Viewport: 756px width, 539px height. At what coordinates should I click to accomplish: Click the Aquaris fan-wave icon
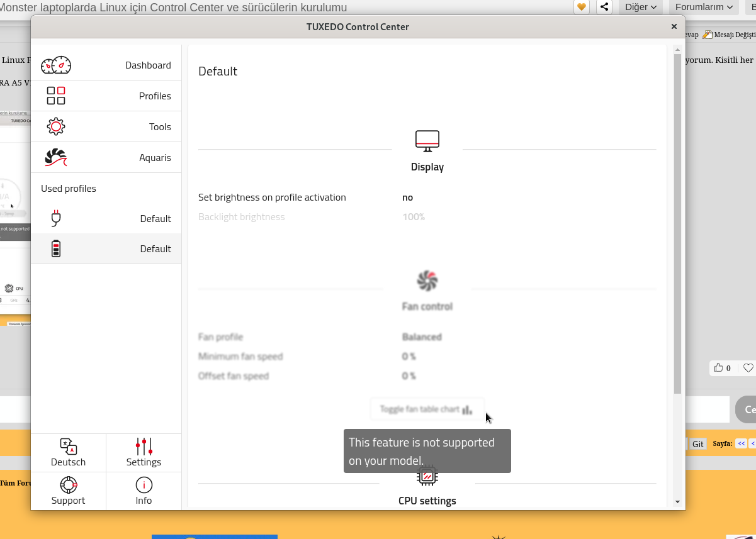pos(56,157)
